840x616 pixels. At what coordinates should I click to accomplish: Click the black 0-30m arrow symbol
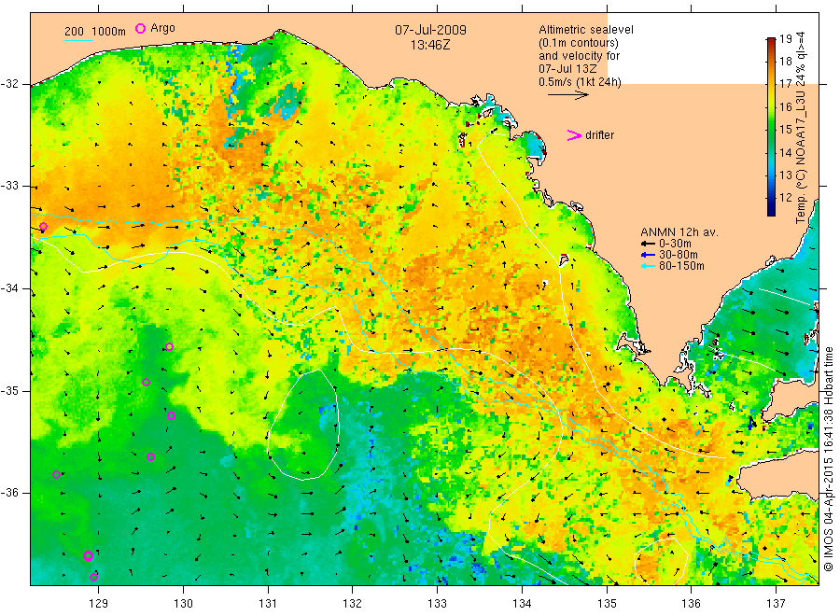(x=649, y=244)
